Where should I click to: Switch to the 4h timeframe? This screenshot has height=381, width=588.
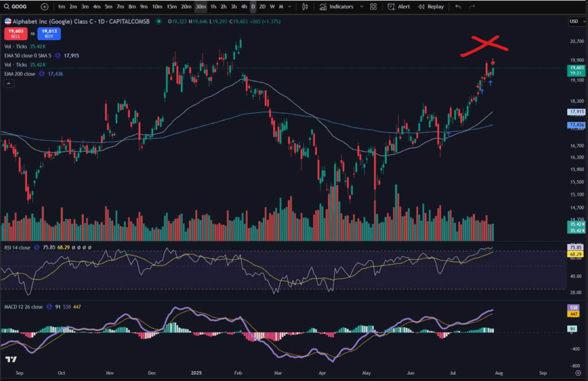point(243,7)
